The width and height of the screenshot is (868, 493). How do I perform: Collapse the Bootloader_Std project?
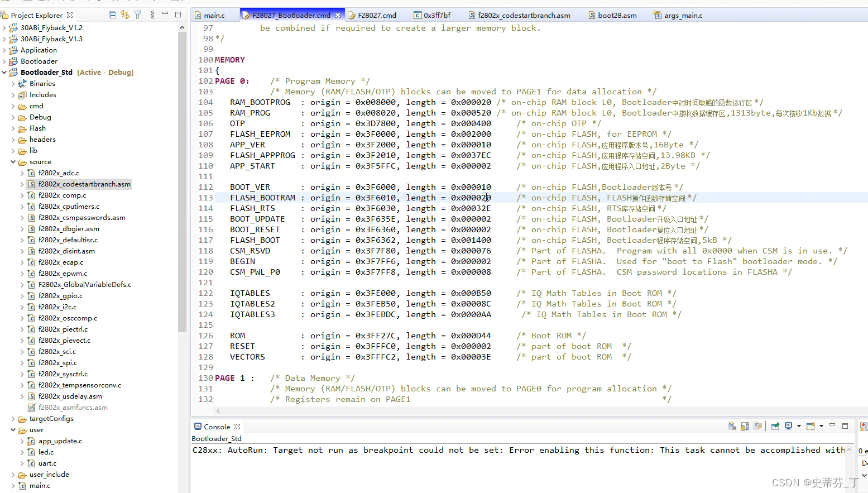(4, 72)
